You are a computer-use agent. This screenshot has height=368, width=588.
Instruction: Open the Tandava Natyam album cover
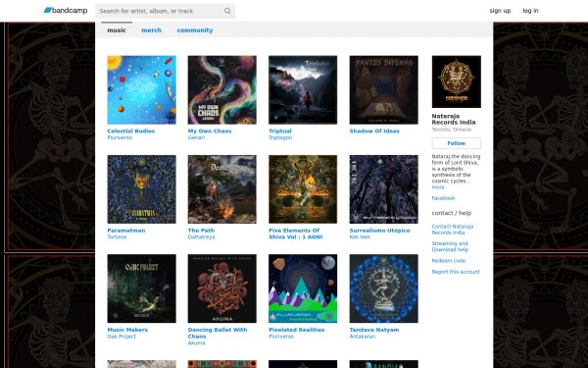coord(383,289)
